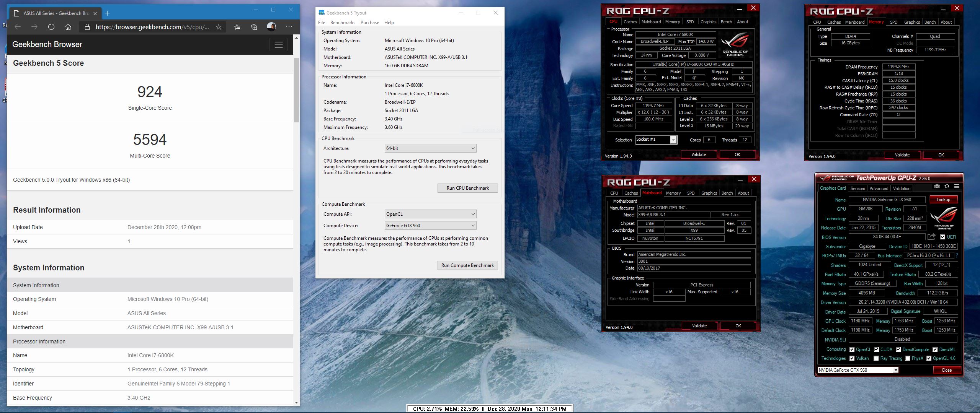Take GPU-Z screenshot with camera icon
Viewport: 980px width, 413px height.
click(x=937, y=186)
